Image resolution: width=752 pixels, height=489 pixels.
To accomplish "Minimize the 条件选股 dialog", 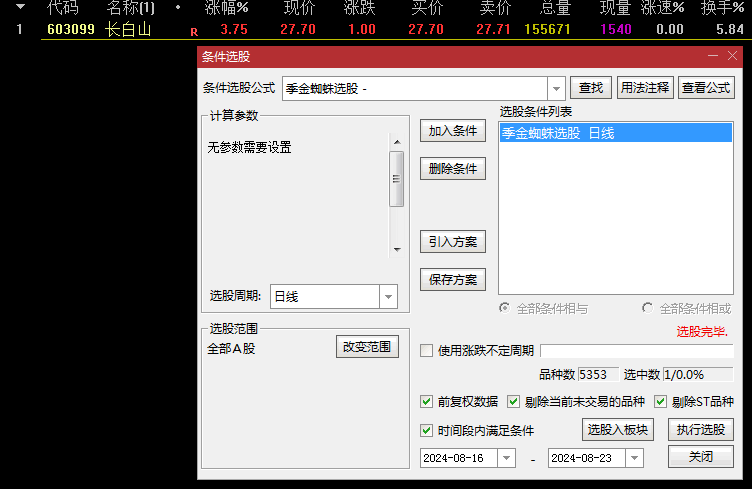I will tap(713, 56).
